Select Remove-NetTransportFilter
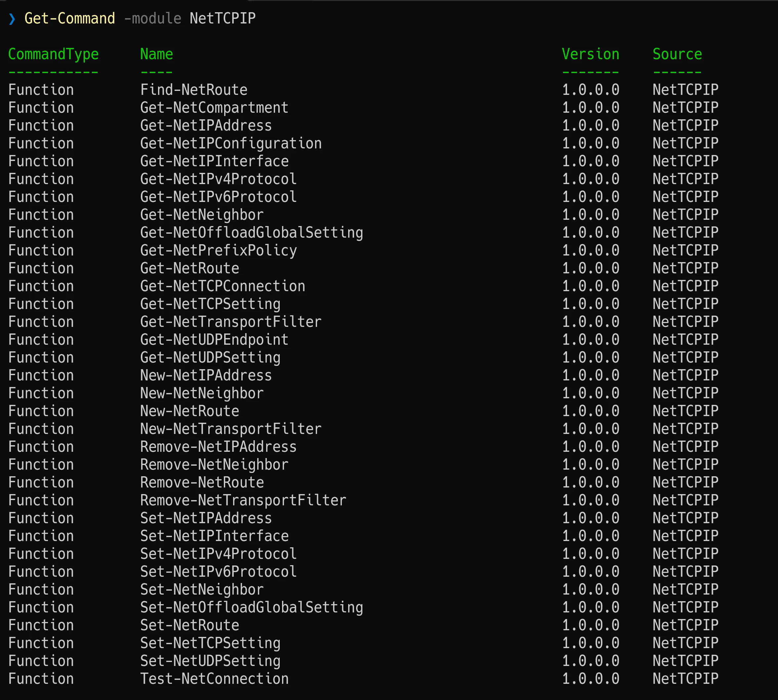 coord(243,500)
